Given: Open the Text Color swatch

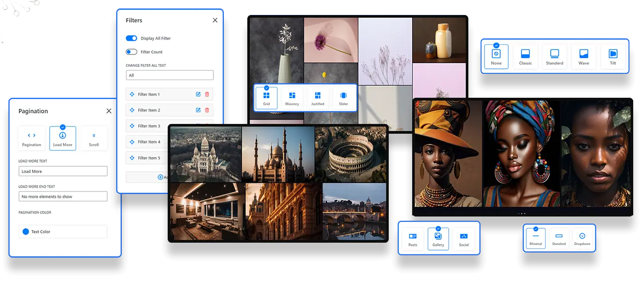Looking at the screenshot, I should pos(26,231).
